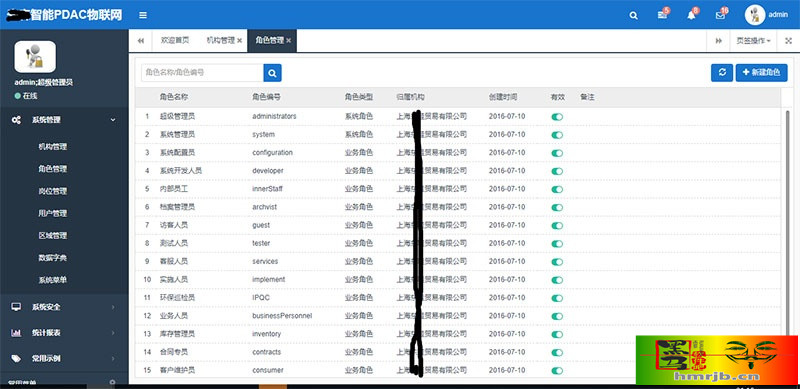Viewport: 800px width, 389px height.
Task: Expand the 常用示例 menu chevron
Action: tap(113, 358)
